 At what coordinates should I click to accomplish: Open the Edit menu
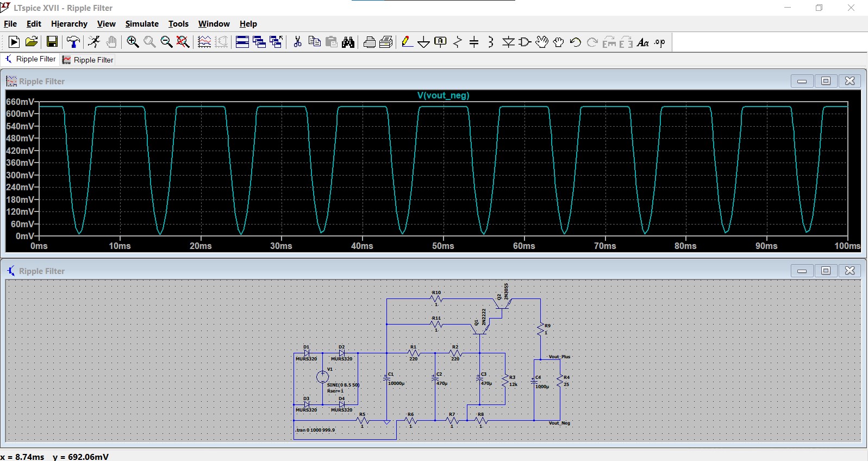pyautogui.click(x=34, y=24)
